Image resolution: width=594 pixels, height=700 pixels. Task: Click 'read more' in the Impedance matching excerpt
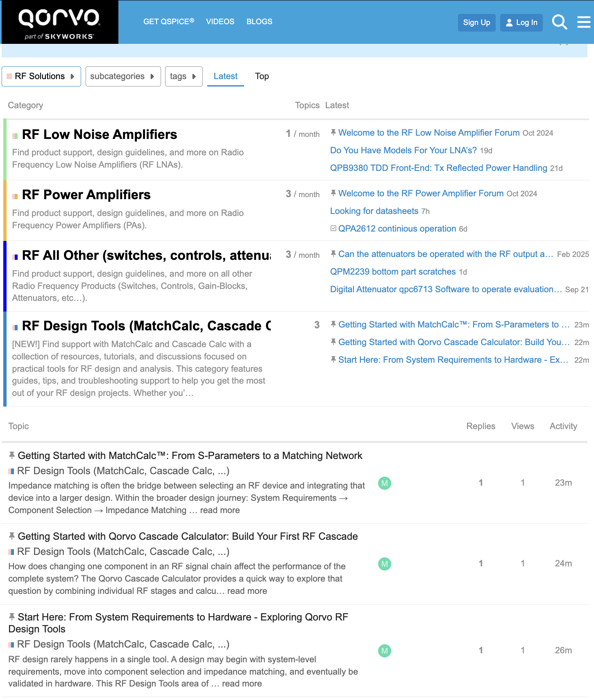[x=220, y=510]
